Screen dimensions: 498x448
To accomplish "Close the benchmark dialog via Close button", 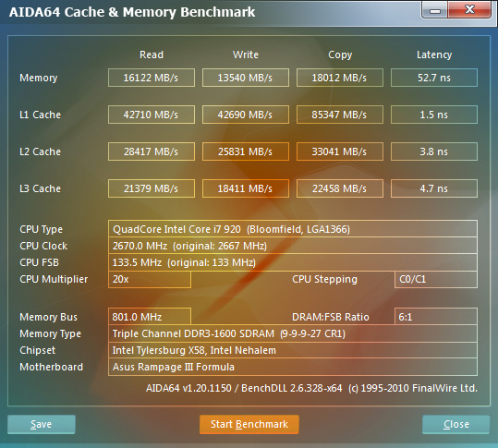I will pyautogui.click(x=456, y=424).
